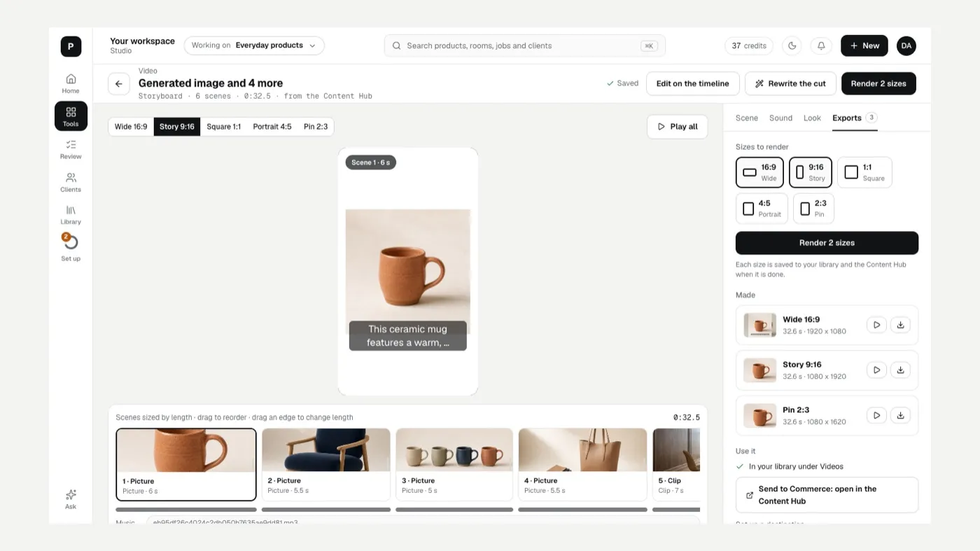The width and height of the screenshot is (980, 551).
Task: Toggle the 16:9 Wide render size
Action: pyautogui.click(x=759, y=172)
